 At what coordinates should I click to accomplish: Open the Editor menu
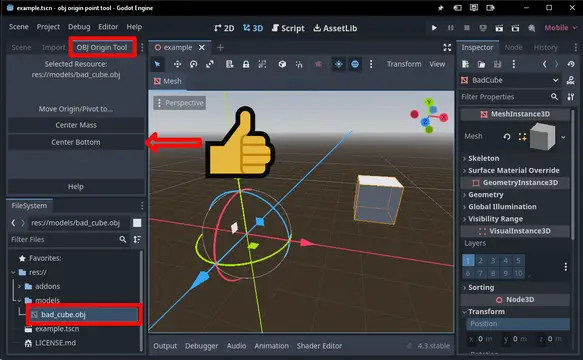coord(108,27)
